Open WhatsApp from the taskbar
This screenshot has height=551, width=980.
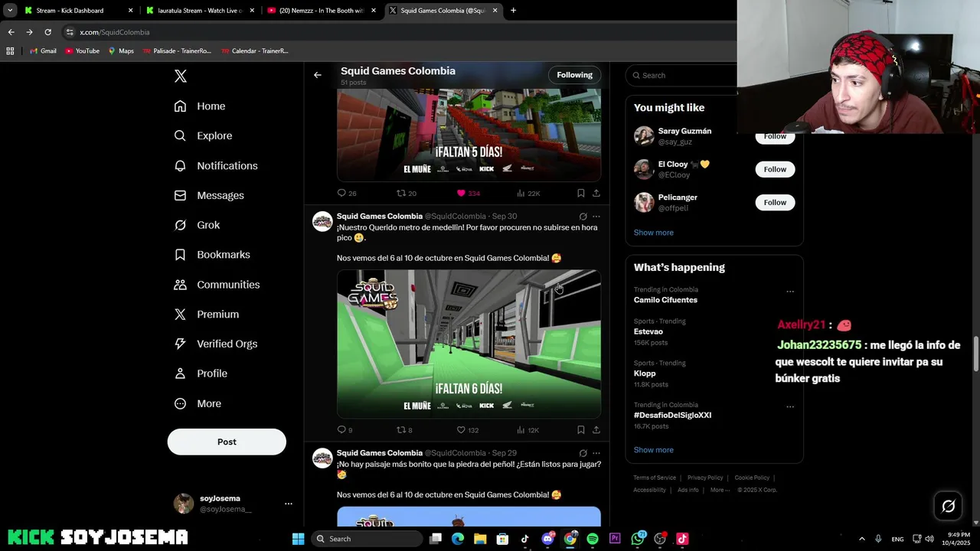click(638, 539)
